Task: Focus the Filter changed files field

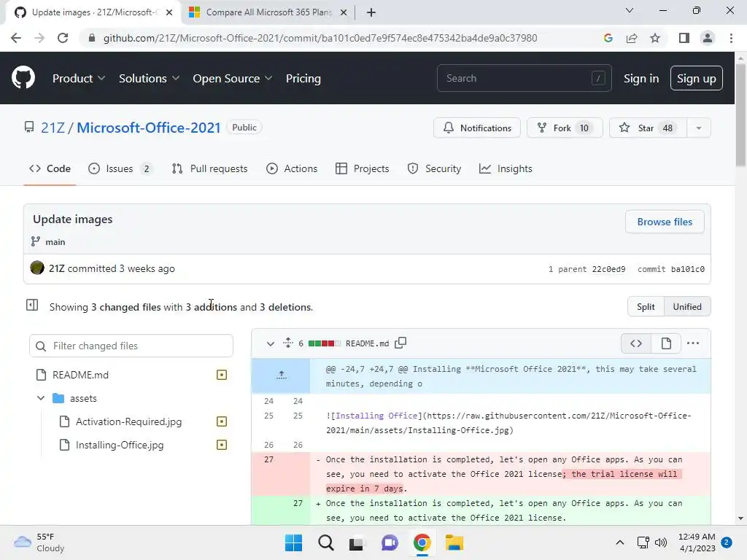Action: [x=131, y=346]
